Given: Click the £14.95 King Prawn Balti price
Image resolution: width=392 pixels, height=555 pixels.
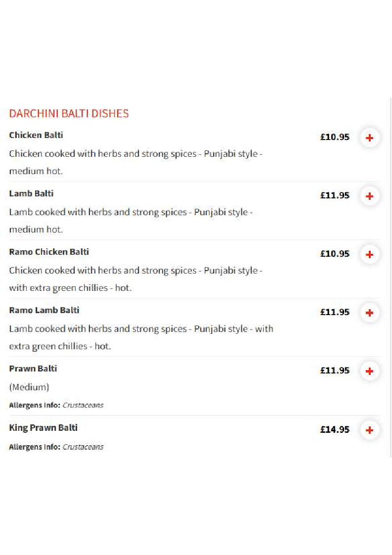Looking at the screenshot, I should pos(335,430).
